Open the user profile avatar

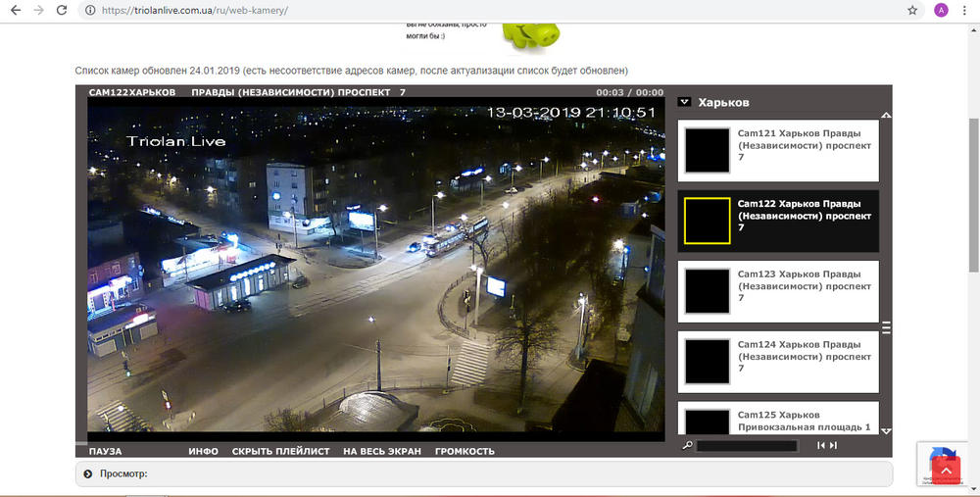(x=941, y=10)
